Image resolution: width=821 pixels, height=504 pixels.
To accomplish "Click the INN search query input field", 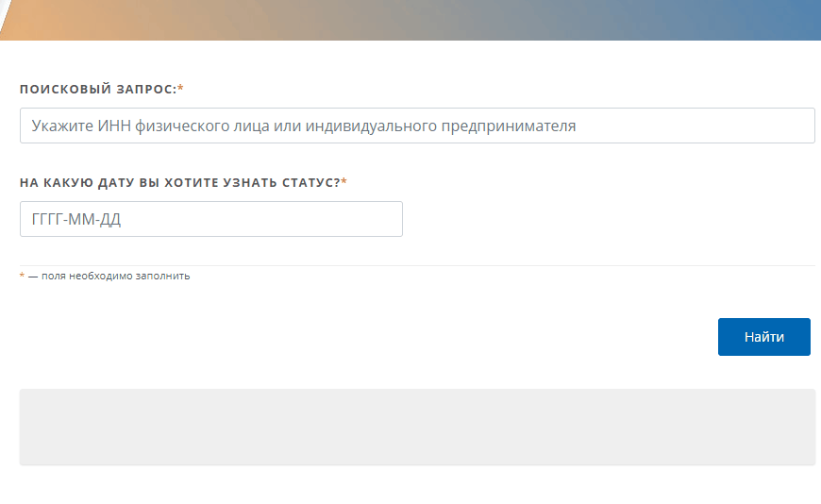I will [x=415, y=126].
